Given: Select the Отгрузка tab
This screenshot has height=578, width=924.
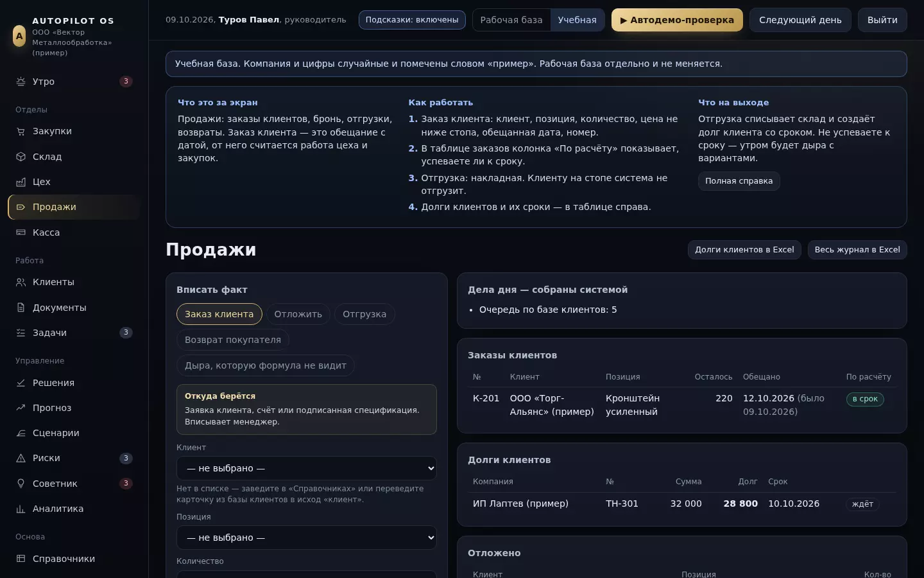Looking at the screenshot, I should click(x=364, y=314).
